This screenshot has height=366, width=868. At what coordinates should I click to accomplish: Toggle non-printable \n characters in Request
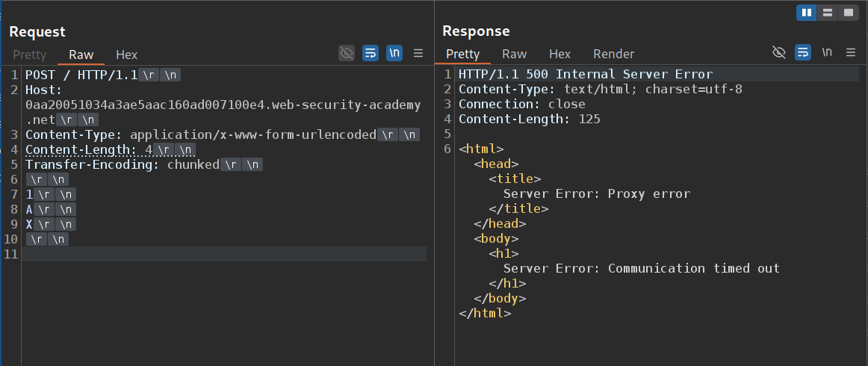(394, 53)
